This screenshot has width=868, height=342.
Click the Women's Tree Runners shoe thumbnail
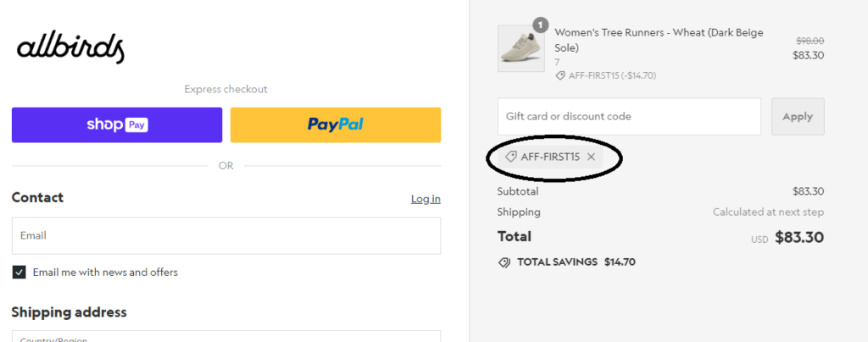520,48
